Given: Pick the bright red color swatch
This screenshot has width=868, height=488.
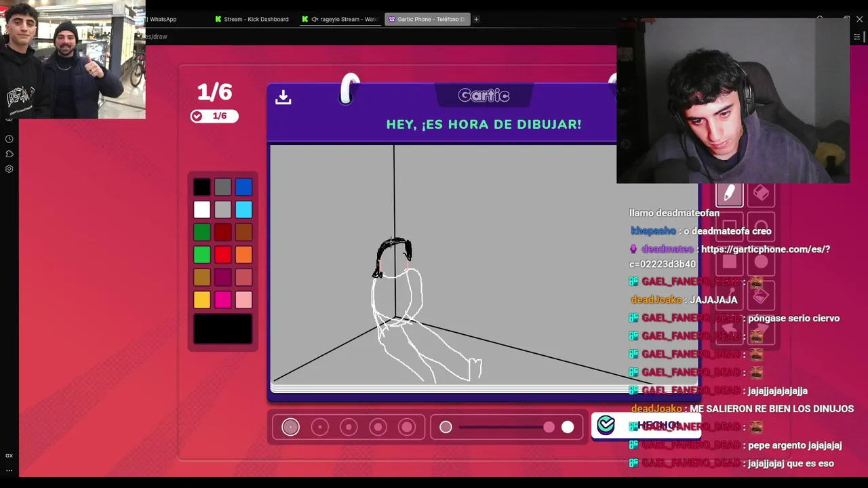Looking at the screenshot, I should click(x=223, y=255).
